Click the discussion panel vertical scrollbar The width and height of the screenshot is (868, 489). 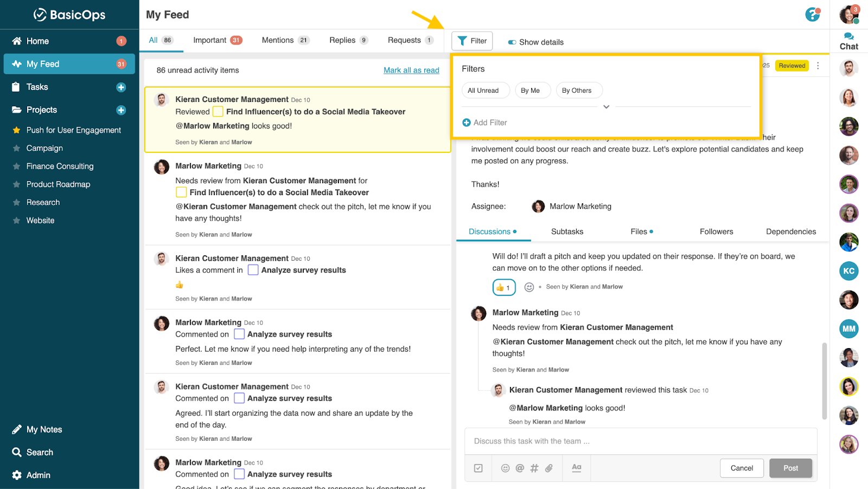825,379
